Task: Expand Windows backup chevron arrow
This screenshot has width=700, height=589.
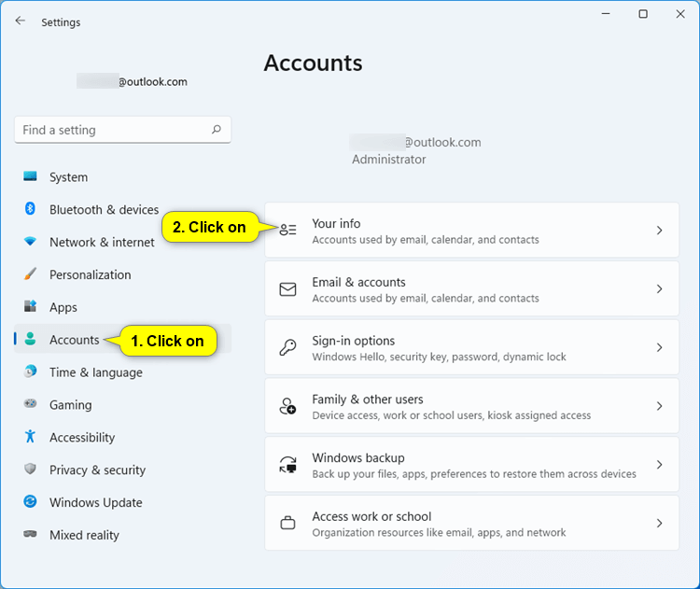Action: 659,465
